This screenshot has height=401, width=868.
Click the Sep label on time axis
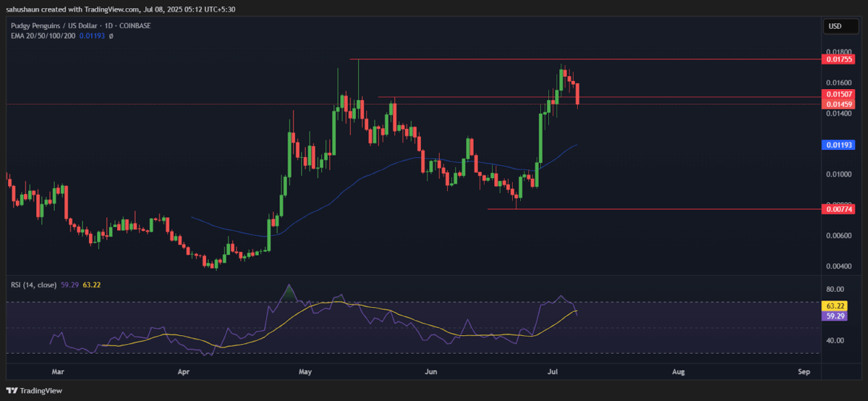pyautogui.click(x=804, y=371)
